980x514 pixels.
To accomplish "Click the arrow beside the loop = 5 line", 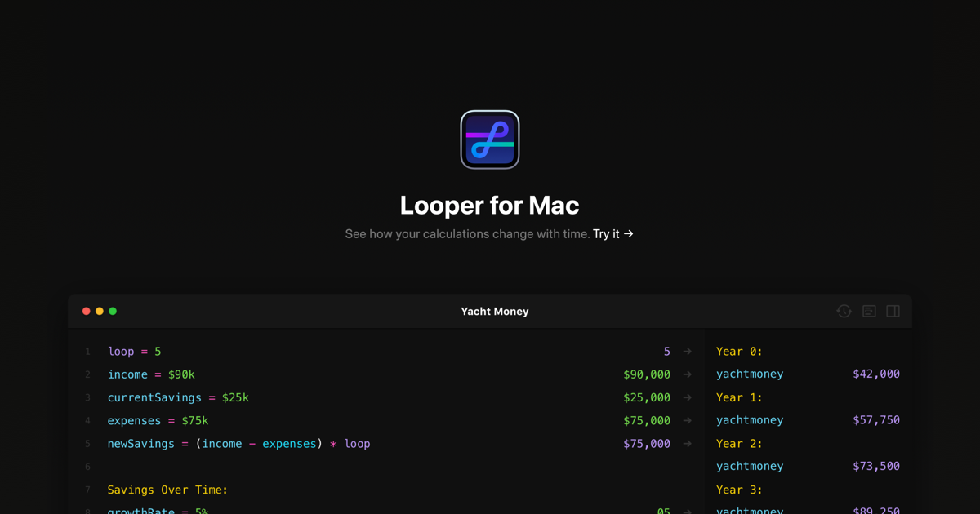I will [x=686, y=351].
